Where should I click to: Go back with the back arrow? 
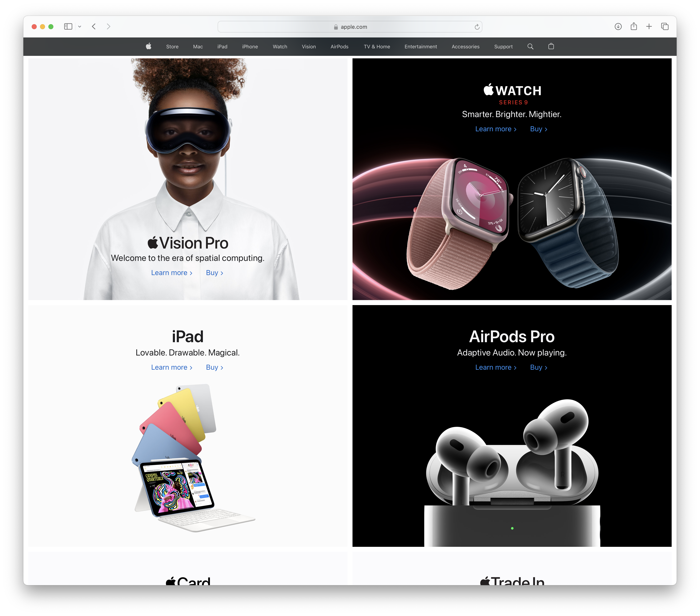(x=94, y=26)
